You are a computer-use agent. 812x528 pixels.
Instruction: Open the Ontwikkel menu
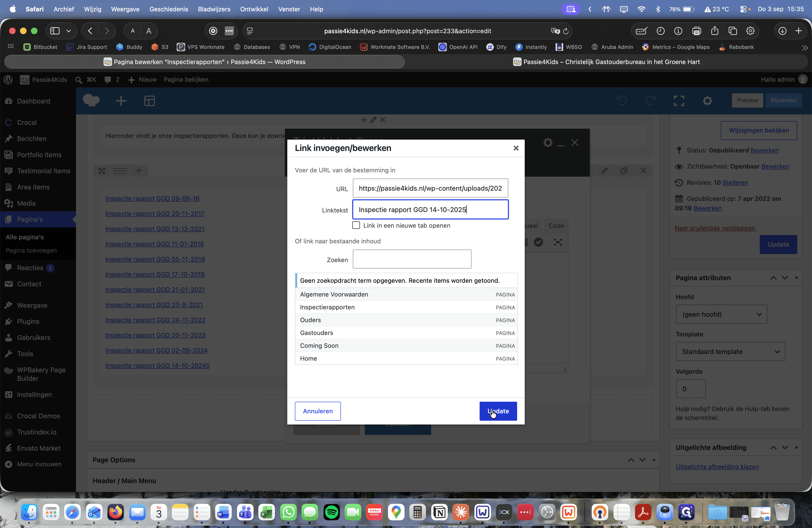[254, 9]
